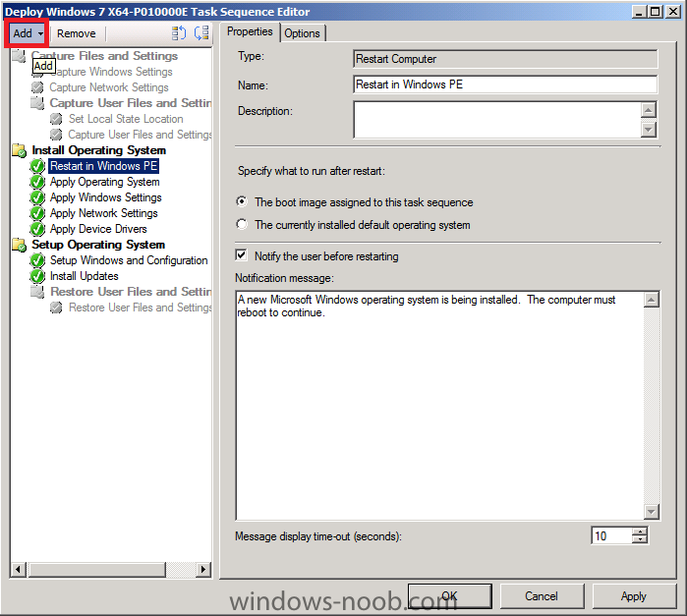Click green check icon beside Restart in Windows PE
This screenshot has width=687, height=616.
point(37,166)
